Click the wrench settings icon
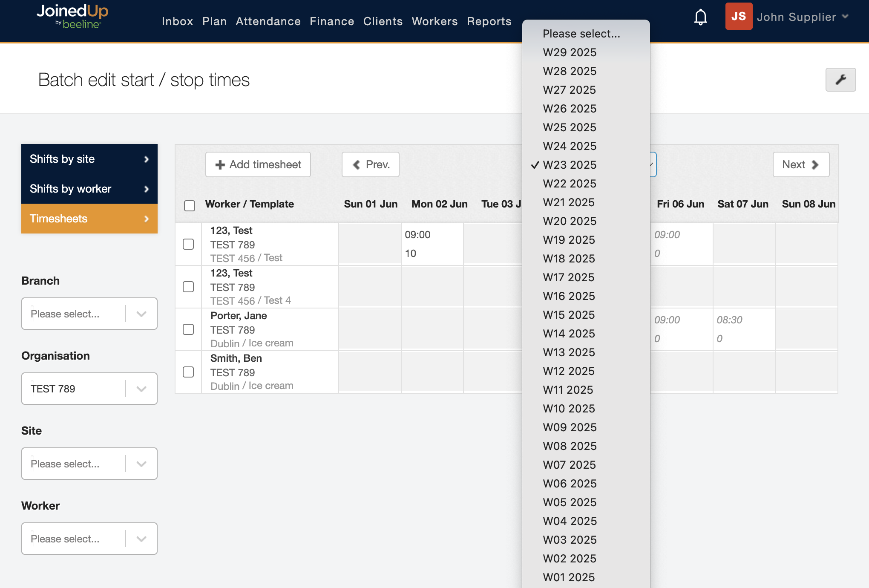The width and height of the screenshot is (869, 588). (840, 80)
